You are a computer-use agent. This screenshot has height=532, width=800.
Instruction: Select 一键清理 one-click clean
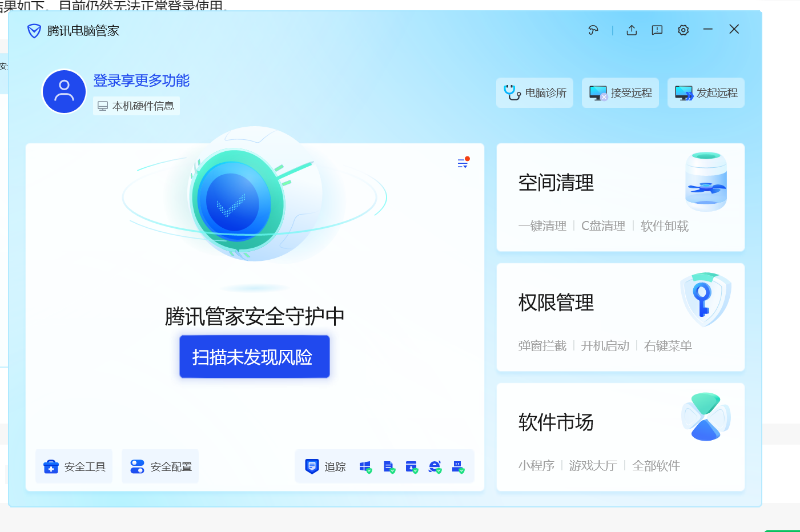tap(542, 226)
